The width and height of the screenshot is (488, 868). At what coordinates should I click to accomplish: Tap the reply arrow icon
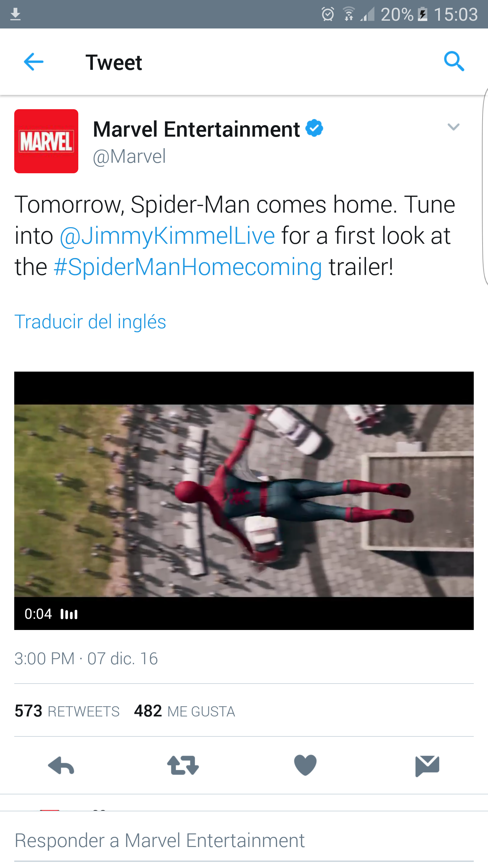point(61,766)
